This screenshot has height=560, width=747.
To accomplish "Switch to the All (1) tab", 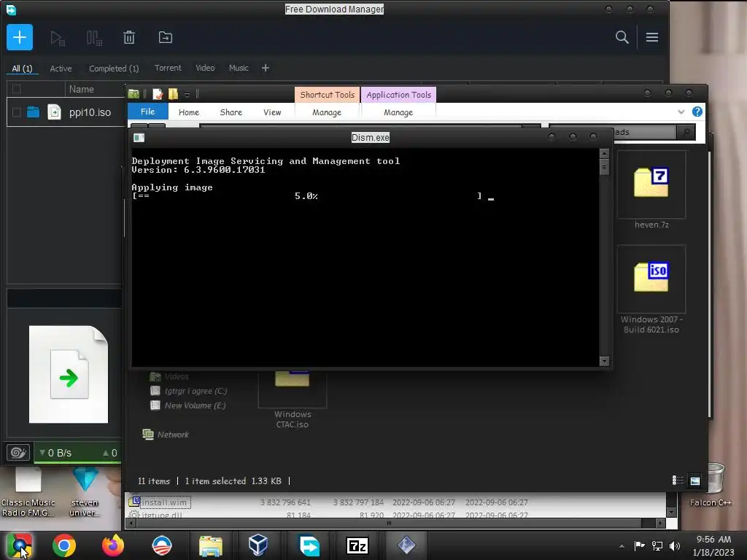I will click(22, 68).
